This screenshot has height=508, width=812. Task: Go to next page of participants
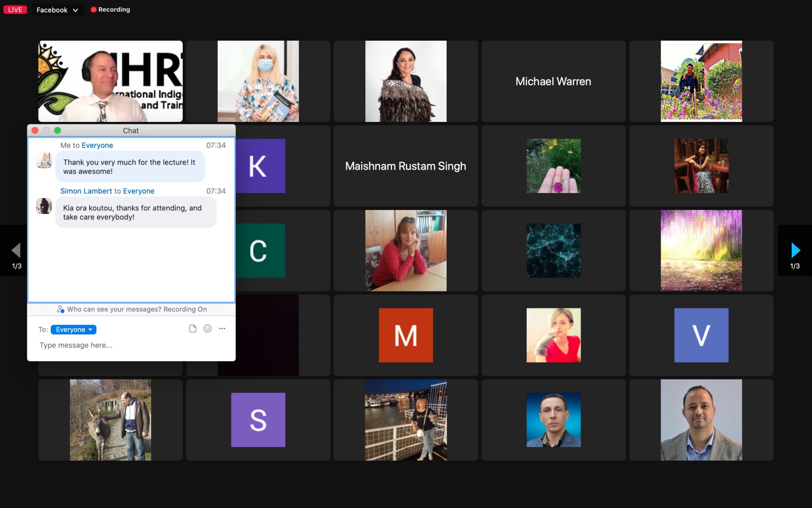(795, 250)
